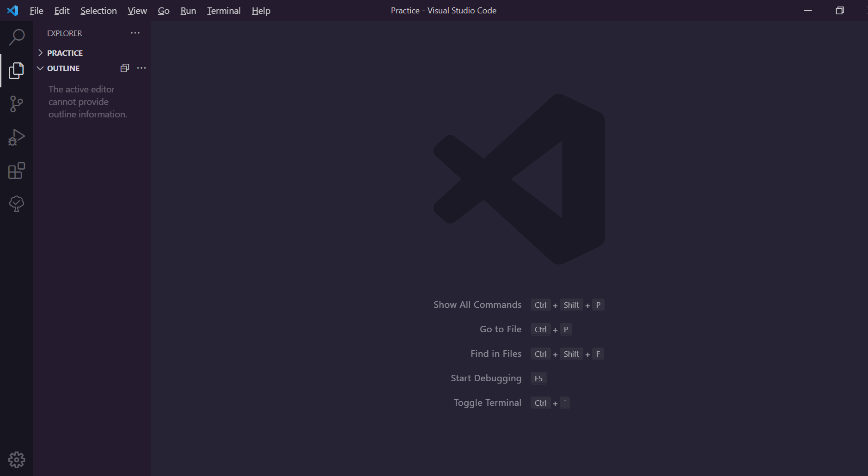Open the Run and Debug view
868x476 pixels.
coord(17,137)
